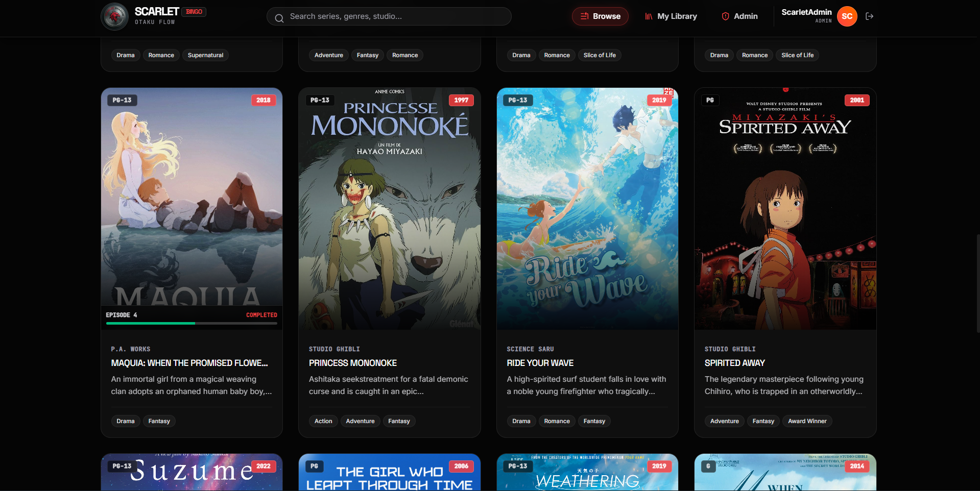Image resolution: width=980 pixels, height=491 pixels.
Task: Select Adventure tag on Princess Mononoke
Action: click(360, 421)
